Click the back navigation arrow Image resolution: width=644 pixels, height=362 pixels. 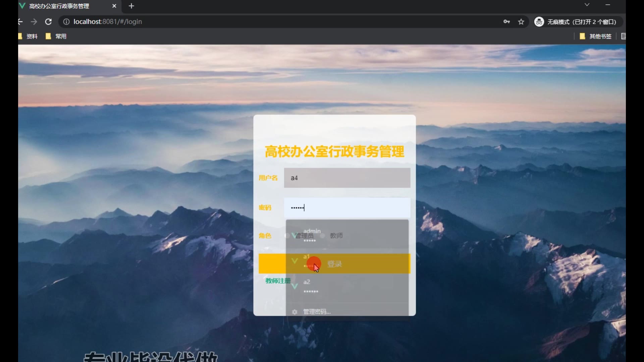click(20, 22)
